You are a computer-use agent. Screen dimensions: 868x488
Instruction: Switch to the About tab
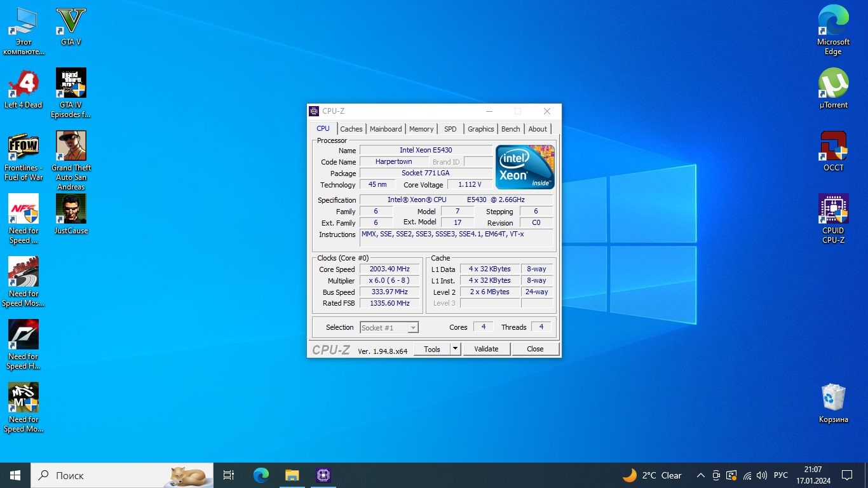pos(538,129)
